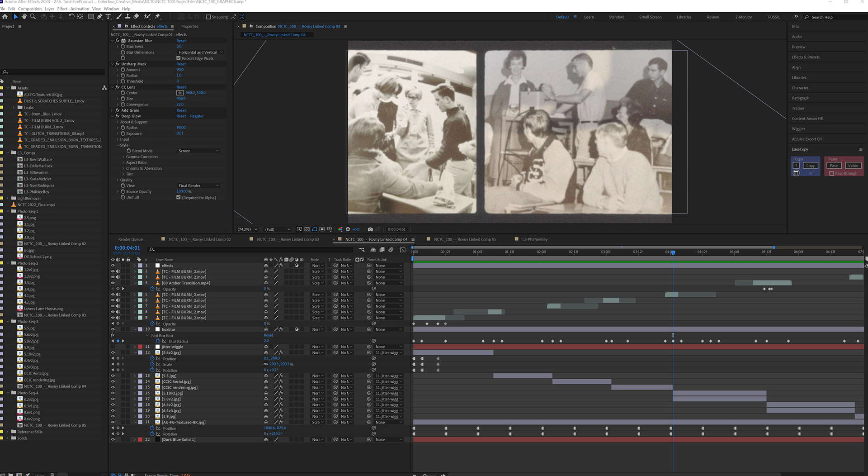The image size is (868, 476).
Task: Click the tan label swatch of layer 1
Action: [x=140, y=266]
